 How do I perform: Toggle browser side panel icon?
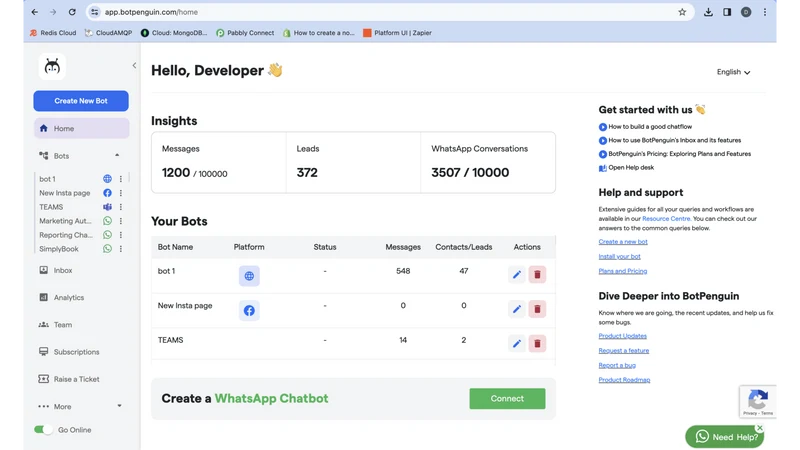(727, 12)
